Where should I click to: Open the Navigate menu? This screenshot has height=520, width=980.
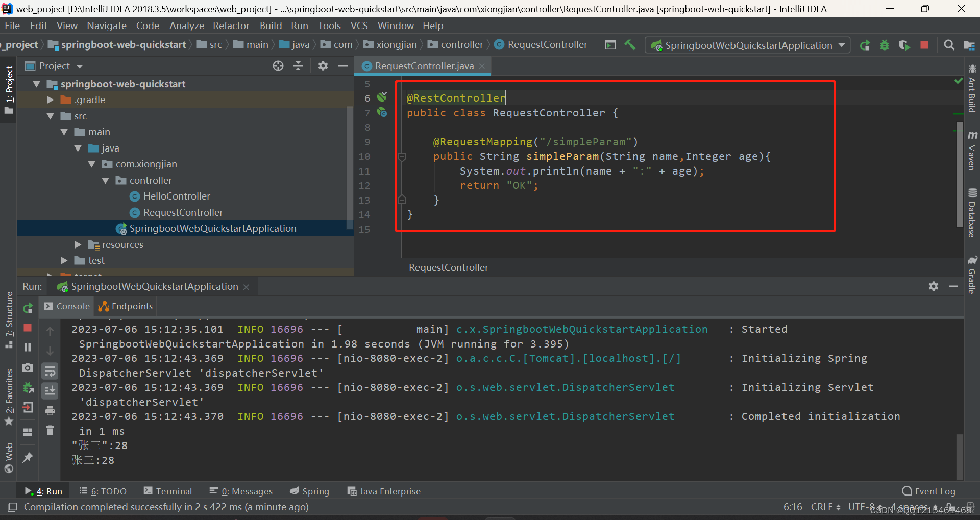coord(106,26)
